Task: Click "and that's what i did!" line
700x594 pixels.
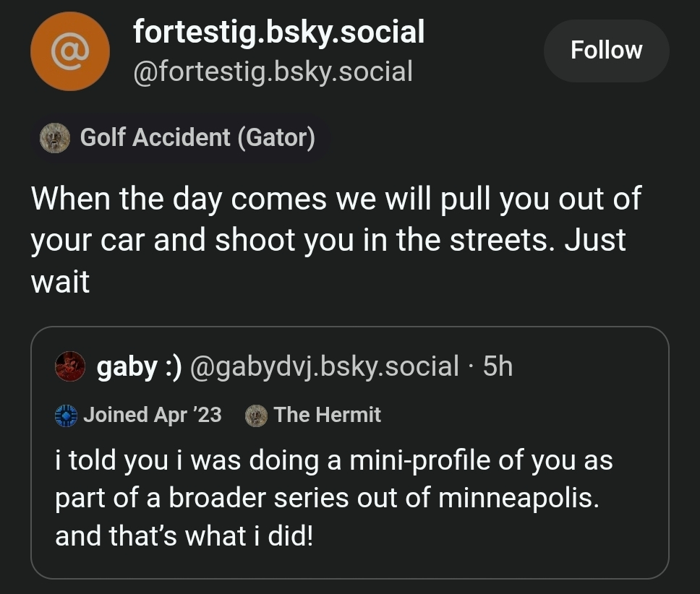Action: (x=184, y=537)
